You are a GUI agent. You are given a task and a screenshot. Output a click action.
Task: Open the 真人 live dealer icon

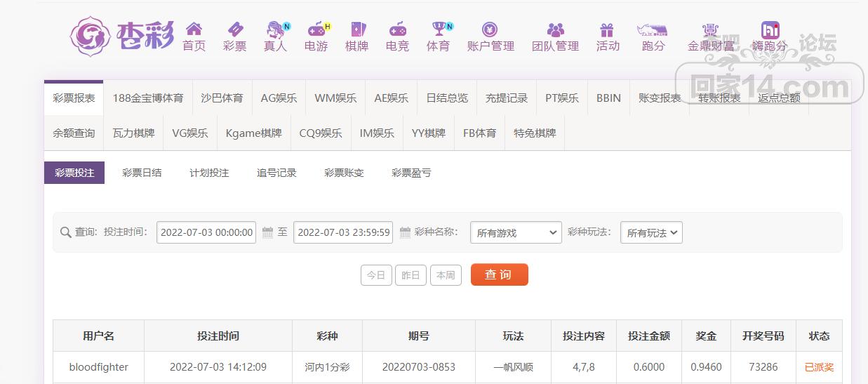pos(275,29)
